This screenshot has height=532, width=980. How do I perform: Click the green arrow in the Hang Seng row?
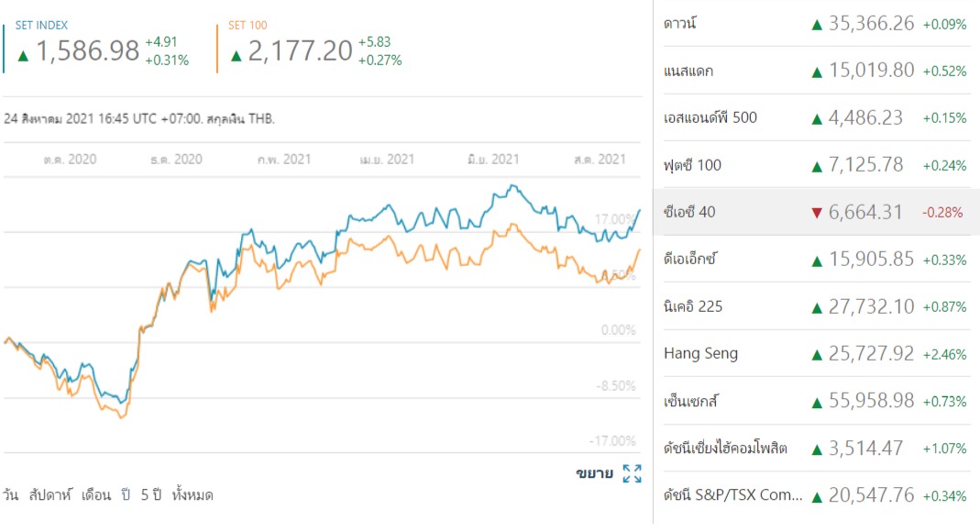pos(817,354)
